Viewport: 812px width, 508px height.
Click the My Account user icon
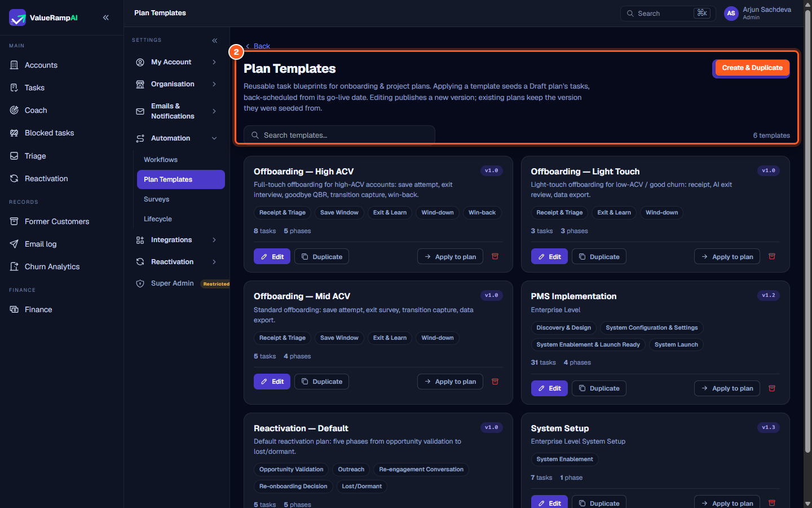[140, 62]
